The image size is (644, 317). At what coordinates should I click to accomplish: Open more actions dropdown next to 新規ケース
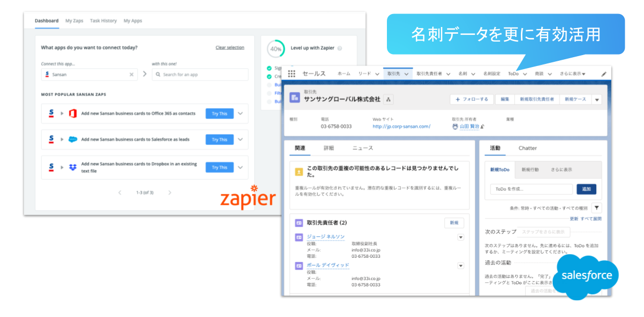tap(597, 99)
